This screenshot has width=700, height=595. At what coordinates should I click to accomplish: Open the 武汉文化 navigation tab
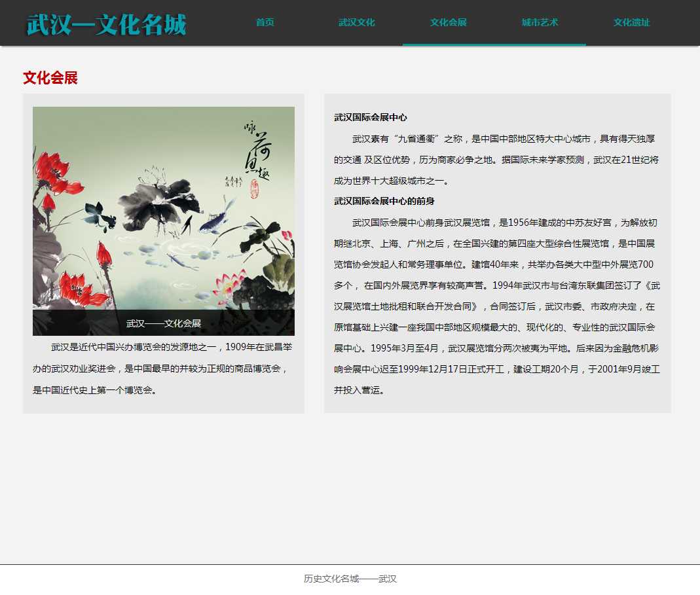coord(356,23)
